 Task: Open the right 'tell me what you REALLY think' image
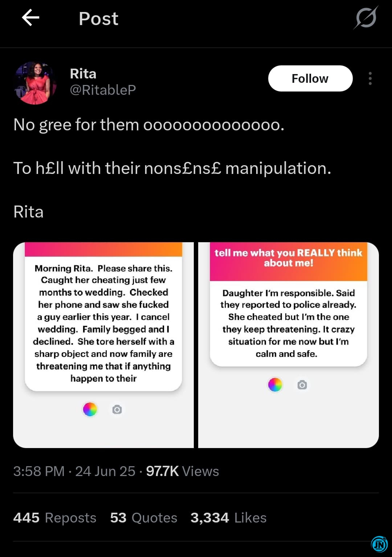click(289, 345)
